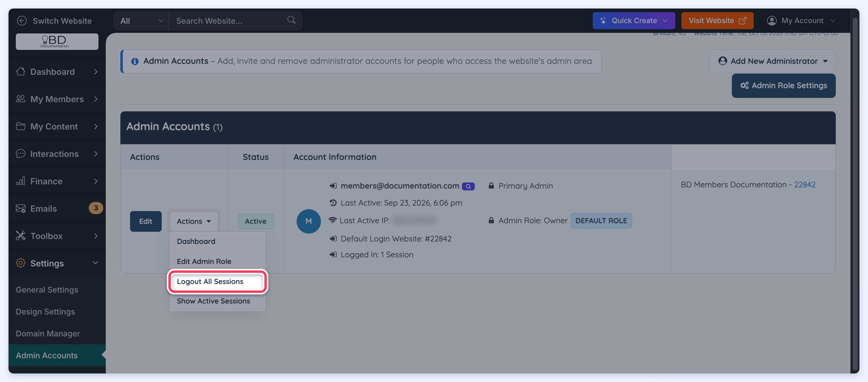The width and height of the screenshot is (868, 382).
Task: Click the Finance bar chart icon
Action: 21,181
